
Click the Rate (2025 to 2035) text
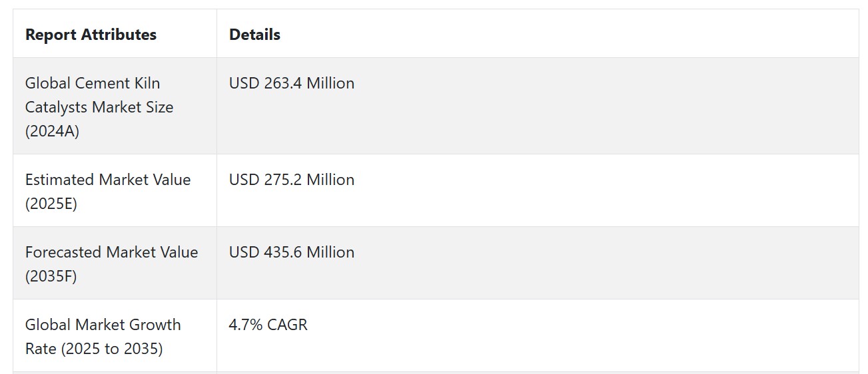94,349
